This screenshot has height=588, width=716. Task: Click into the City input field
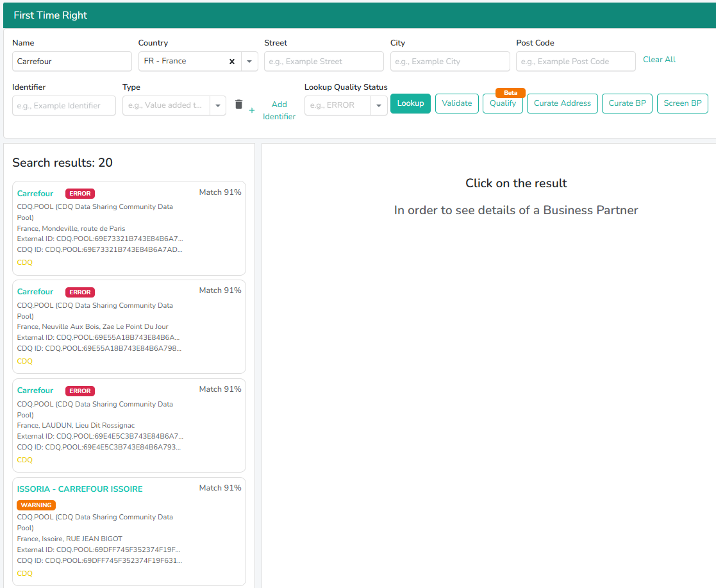coord(450,61)
